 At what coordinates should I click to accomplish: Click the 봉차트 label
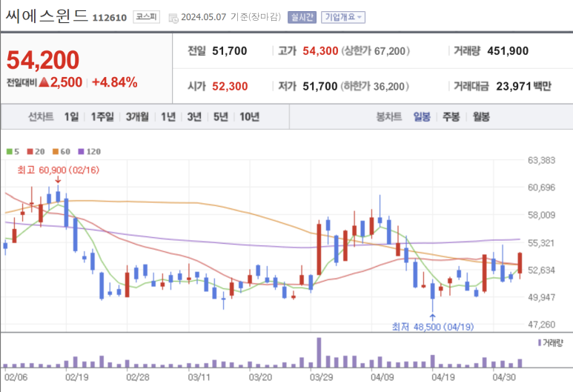[x=389, y=117]
